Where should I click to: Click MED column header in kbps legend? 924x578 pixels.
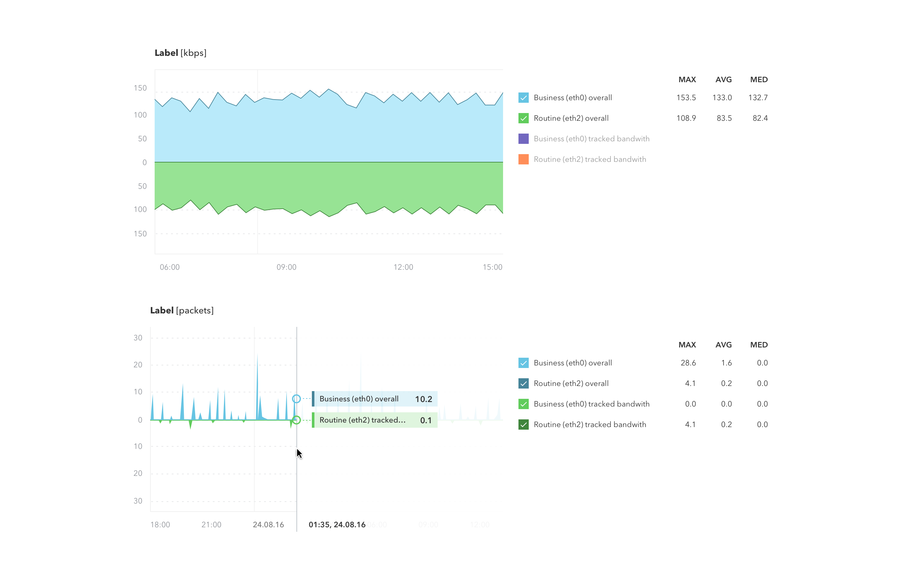pos(759,80)
